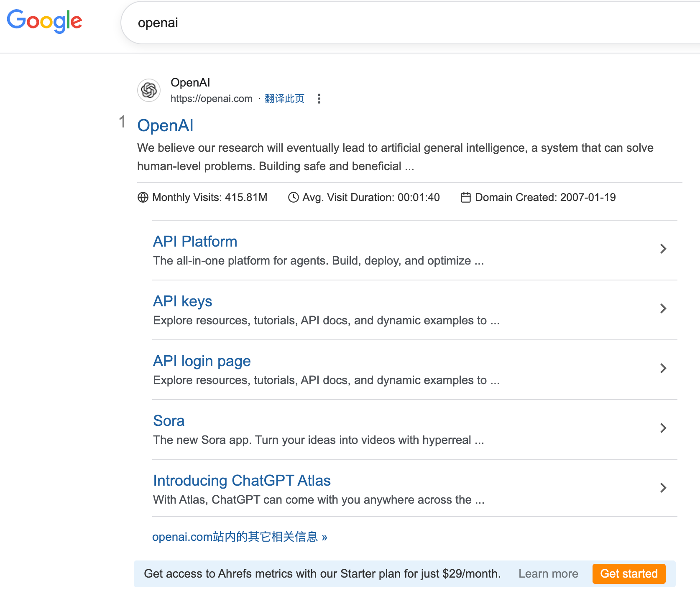Image resolution: width=700 pixels, height=596 pixels.
Task: Open the three-dot result options menu
Action: [319, 99]
